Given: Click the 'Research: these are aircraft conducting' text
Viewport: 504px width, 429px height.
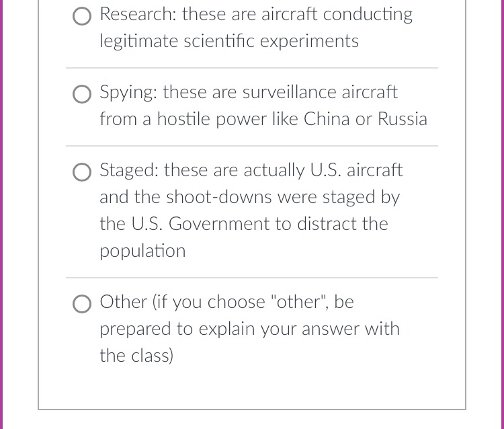Looking at the screenshot, I should (256, 14).
